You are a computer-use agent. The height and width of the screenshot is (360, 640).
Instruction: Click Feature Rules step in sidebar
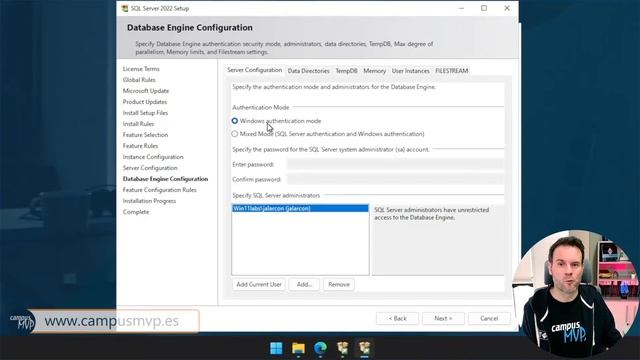(140, 146)
